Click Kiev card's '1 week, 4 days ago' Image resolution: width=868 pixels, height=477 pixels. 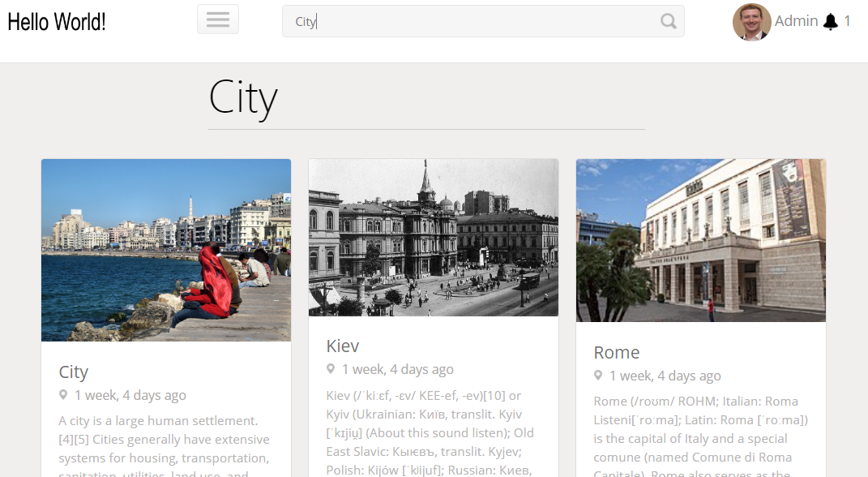coord(397,370)
